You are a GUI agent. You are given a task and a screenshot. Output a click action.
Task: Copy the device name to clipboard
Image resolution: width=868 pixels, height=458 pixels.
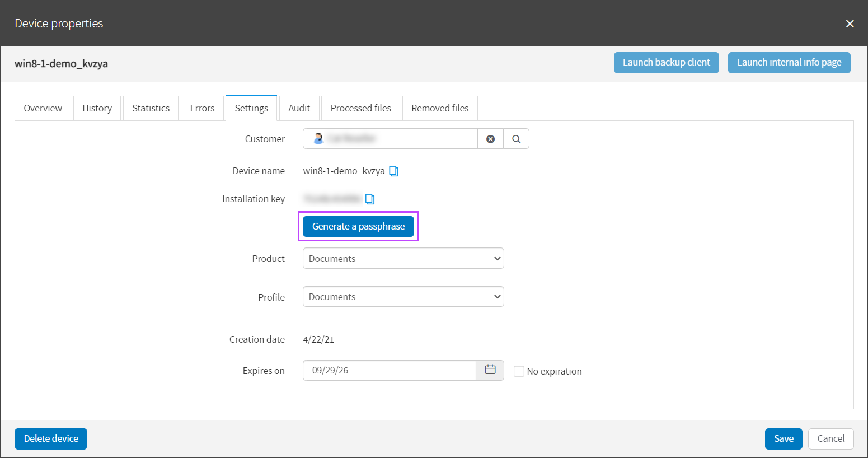coord(394,171)
